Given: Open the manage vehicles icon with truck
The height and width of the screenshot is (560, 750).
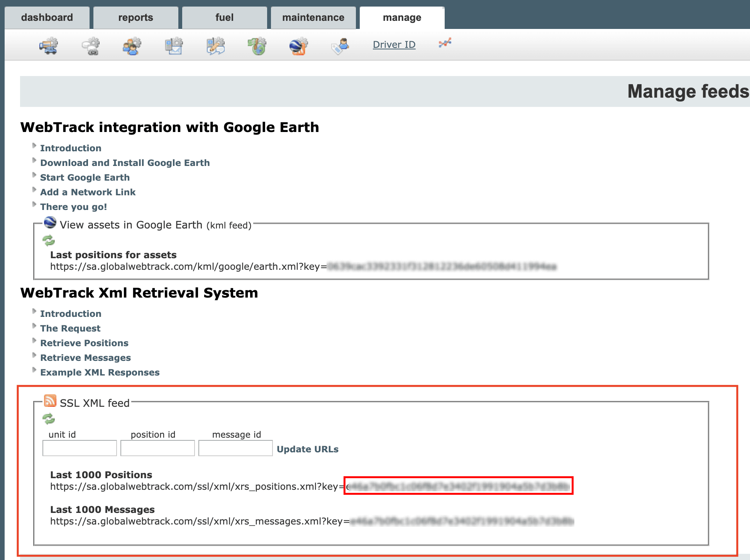Looking at the screenshot, I should click(x=49, y=46).
